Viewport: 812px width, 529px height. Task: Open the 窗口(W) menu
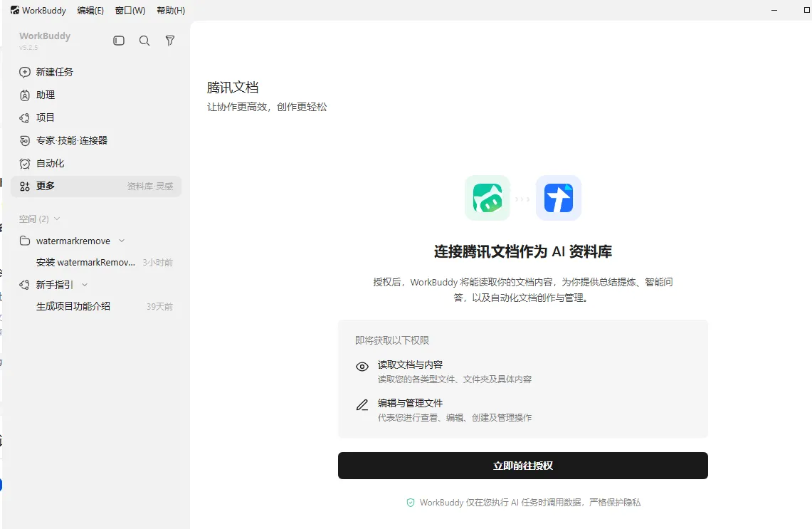pos(130,10)
